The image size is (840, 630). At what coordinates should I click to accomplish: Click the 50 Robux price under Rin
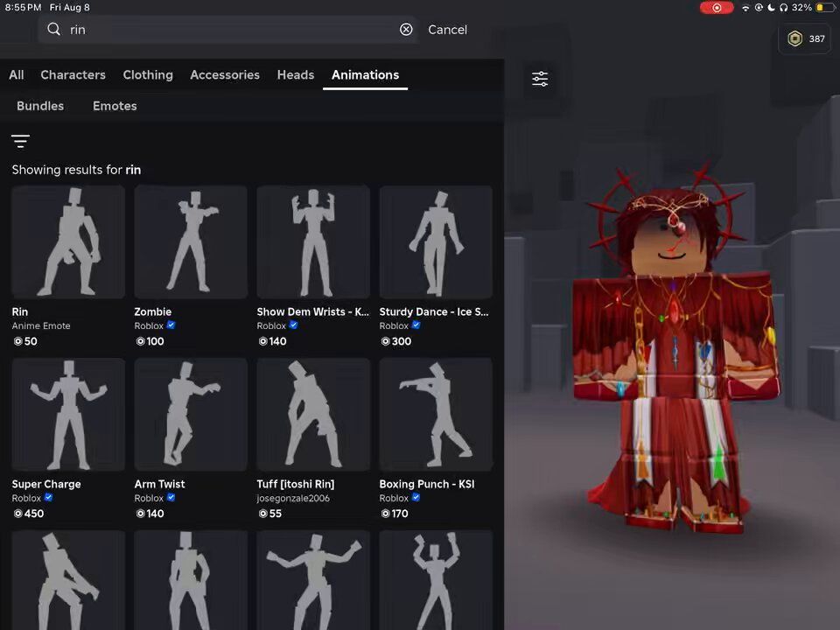pos(25,341)
